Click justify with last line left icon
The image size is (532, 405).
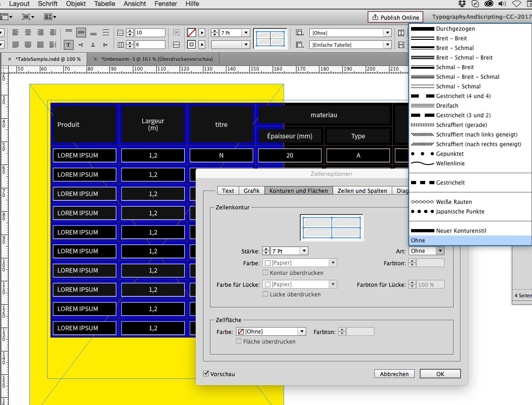[x=15, y=44]
